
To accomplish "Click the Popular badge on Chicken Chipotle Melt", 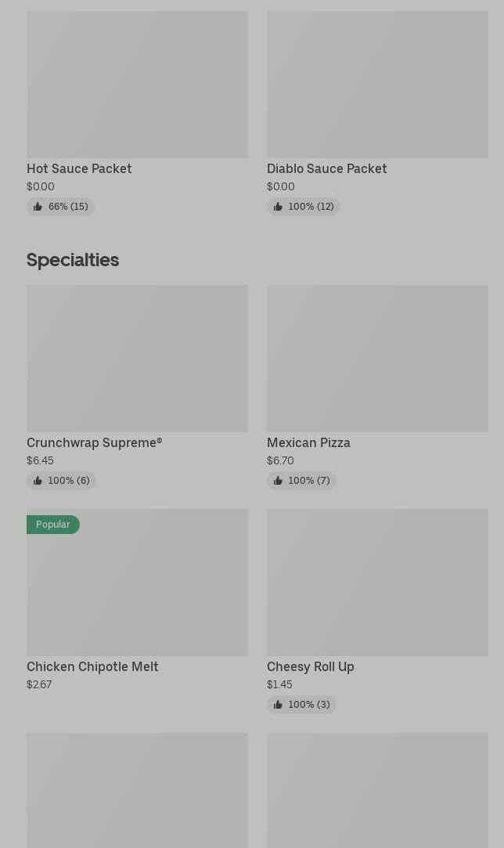I will 53,525.
